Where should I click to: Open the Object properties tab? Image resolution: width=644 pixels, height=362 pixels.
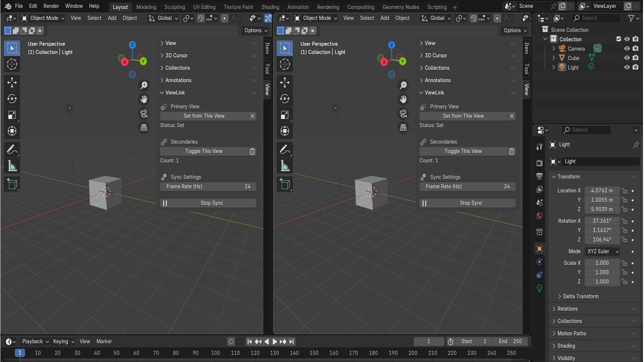[x=539, y=249]
